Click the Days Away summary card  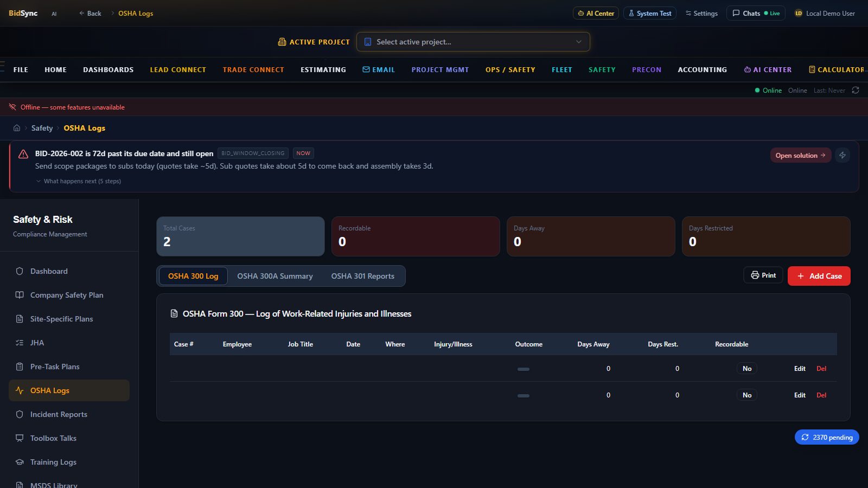point(591,236)
